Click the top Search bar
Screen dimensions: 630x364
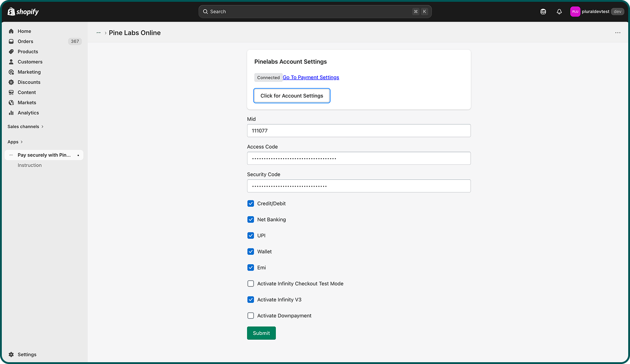(x=315, y=12)
